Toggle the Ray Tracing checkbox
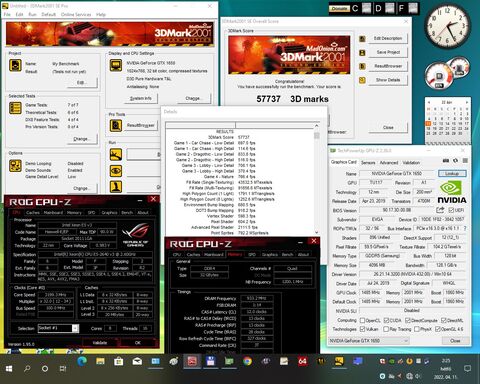The width and height of the screenshot is (480, 384). (386, 329)
